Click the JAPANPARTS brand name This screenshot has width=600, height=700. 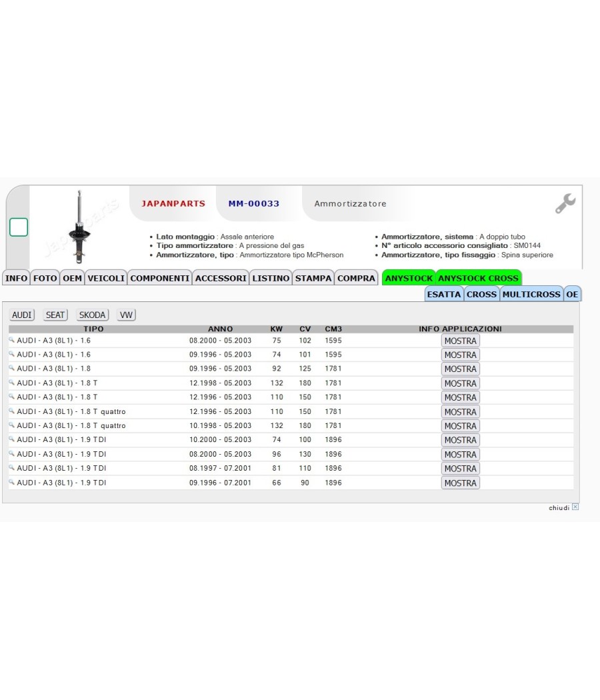pyautogui.click(x=173, y=203)
